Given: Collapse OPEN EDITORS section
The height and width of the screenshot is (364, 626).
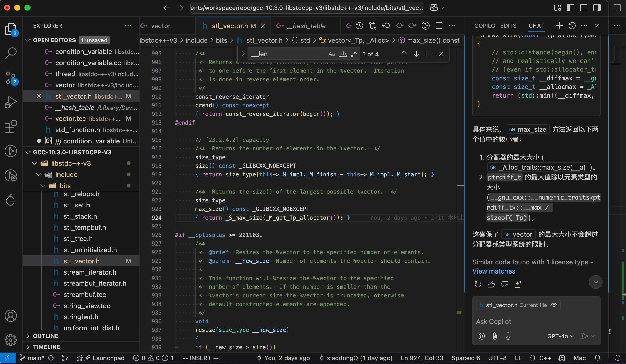Looking at the screenshot, I should [28, 40].
